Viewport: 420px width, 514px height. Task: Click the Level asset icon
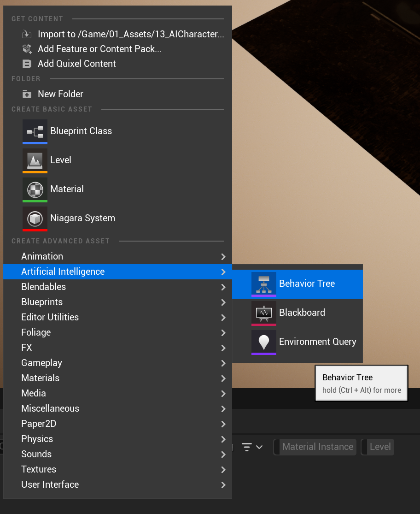(x=35, y=160)
